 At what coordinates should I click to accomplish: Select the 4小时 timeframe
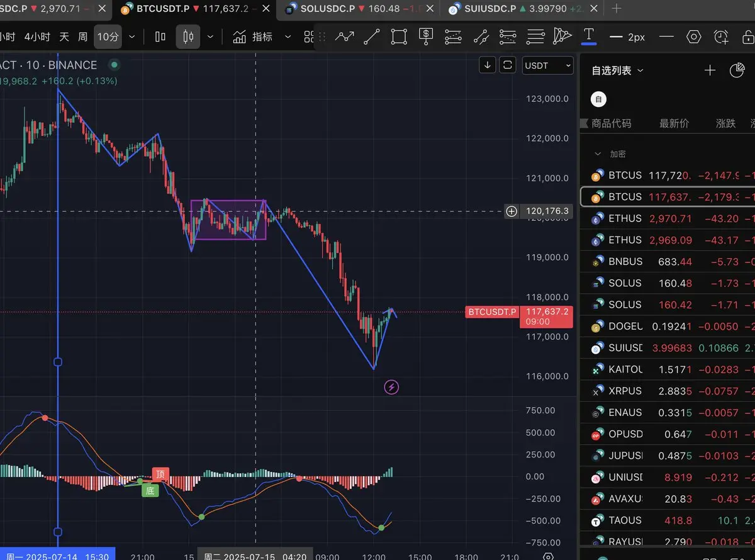click(37, 36)
